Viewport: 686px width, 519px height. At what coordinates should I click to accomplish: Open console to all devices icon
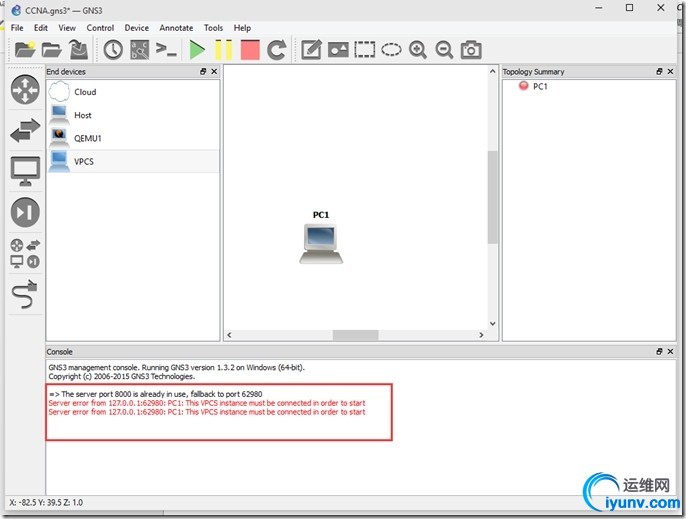[x=166, y=49]
